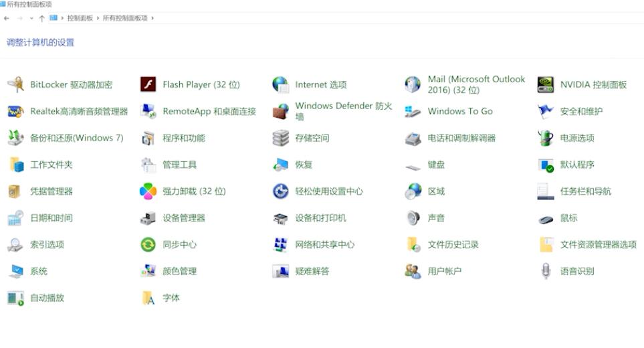
Task: Open the 网络和共享中心 icon
Action: point(280,245)
